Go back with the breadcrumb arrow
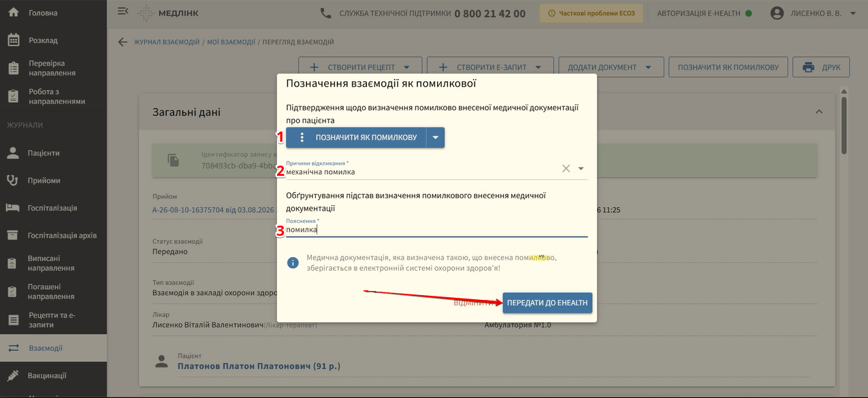Screen dimensions: 868x398 [123, 42]
